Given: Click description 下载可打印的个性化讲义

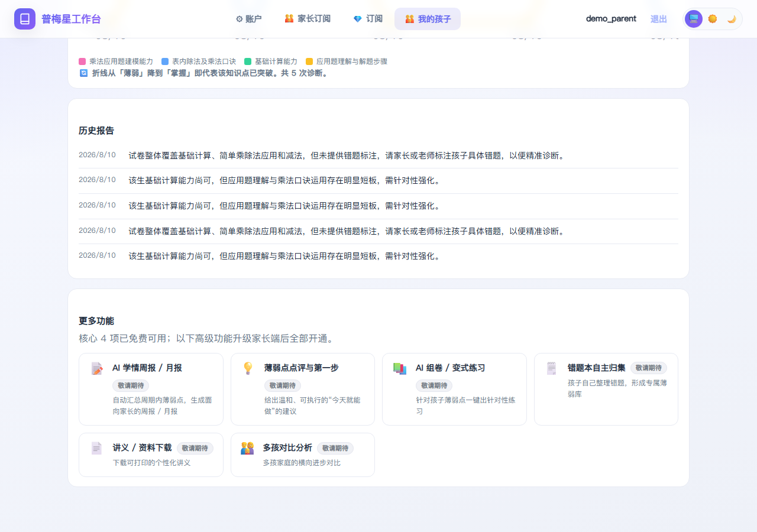Looking at the screenshot, I should (x=152, y=463).
